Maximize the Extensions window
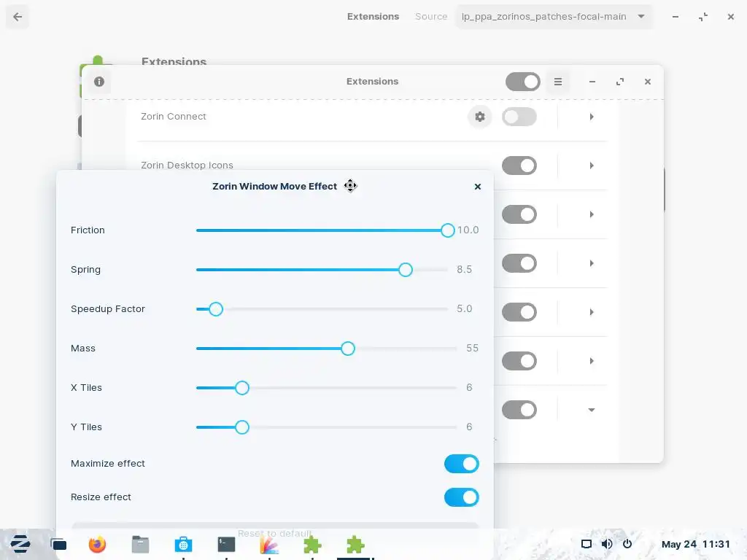This screenshot has width=747, height=560. tap(620, 82)
